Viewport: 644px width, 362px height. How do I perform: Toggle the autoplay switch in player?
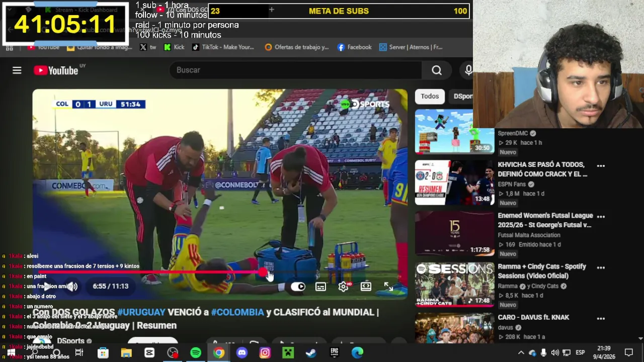coord(298,287)
